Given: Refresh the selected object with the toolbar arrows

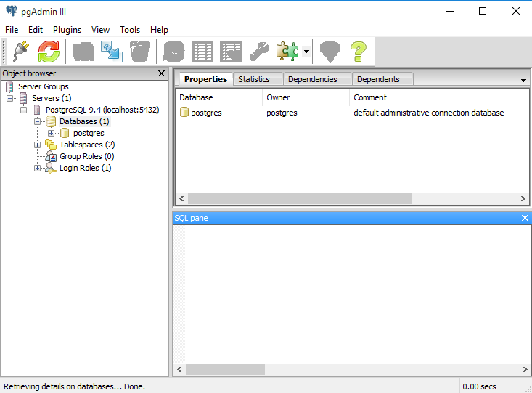Looking at the screenshot, I should [x=49, y=52].
